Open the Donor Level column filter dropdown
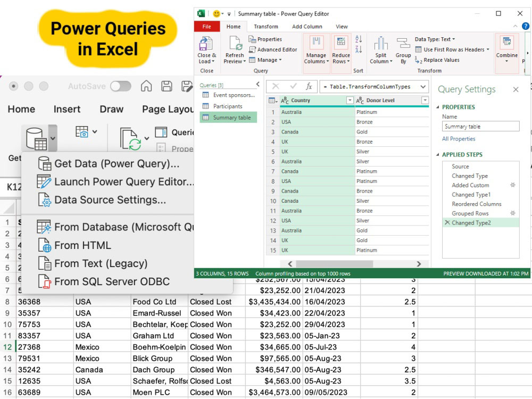The width and height of the screenshot is (532, 399). tap(425, 101)
